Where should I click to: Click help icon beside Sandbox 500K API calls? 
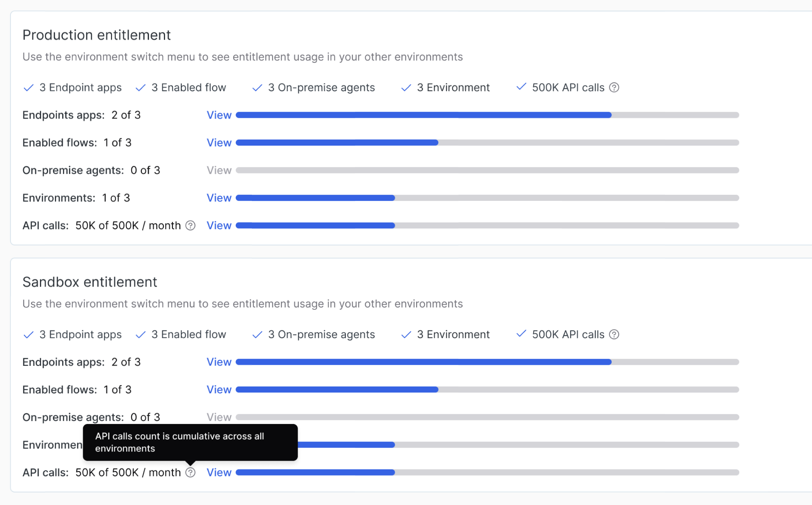click(x=614, y=334)
